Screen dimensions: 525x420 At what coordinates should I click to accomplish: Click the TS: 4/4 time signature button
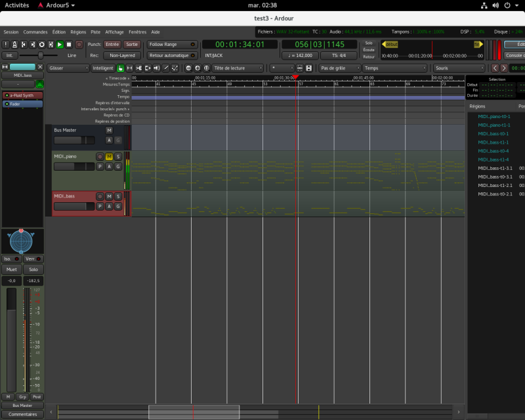pos(339,56)
